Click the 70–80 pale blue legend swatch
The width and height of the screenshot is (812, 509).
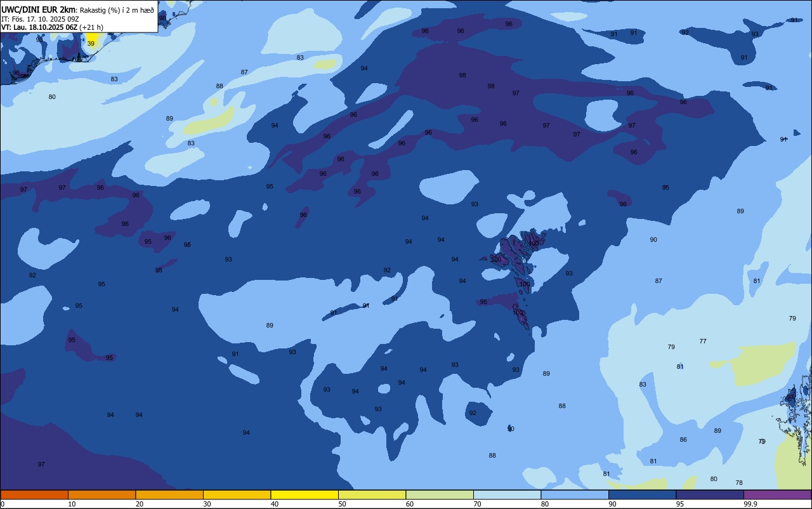tap(507, 494)
